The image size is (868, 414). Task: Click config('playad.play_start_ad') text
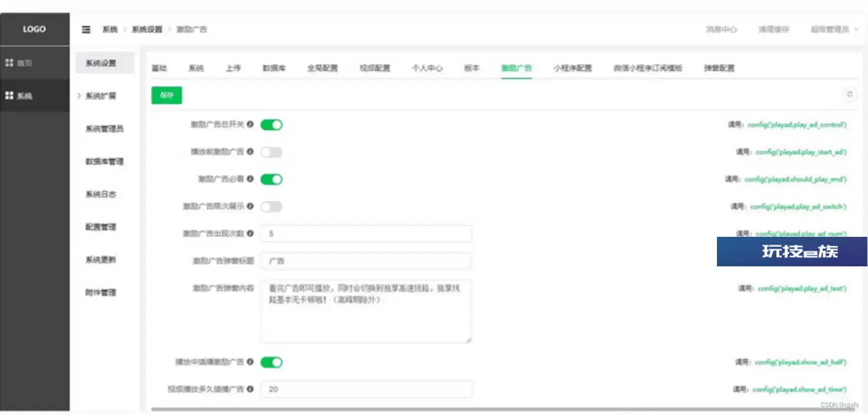click(x=801, y=152)
